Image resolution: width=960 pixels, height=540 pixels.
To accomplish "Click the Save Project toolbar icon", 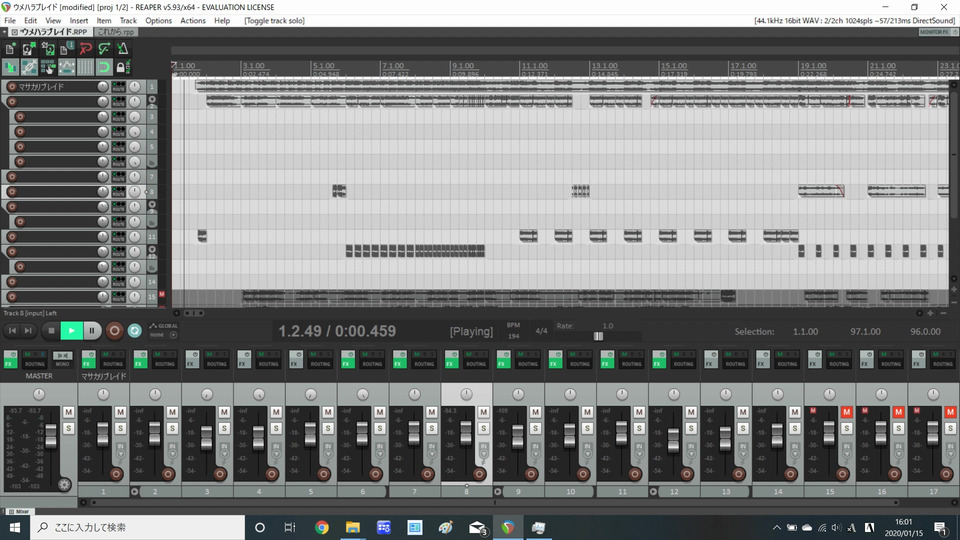I will tap(48, 49).
